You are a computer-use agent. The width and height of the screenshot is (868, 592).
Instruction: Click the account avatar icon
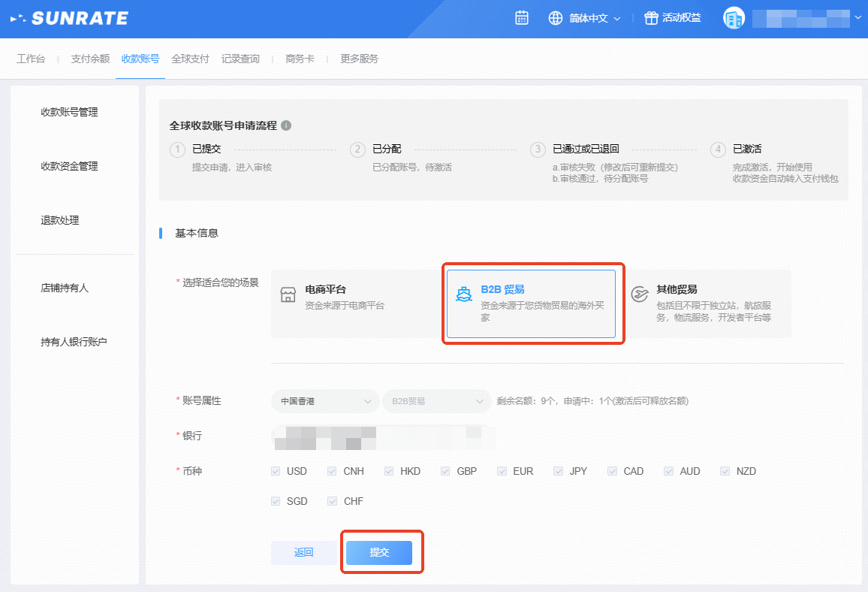pyautogui.click(x=734, y=18)
